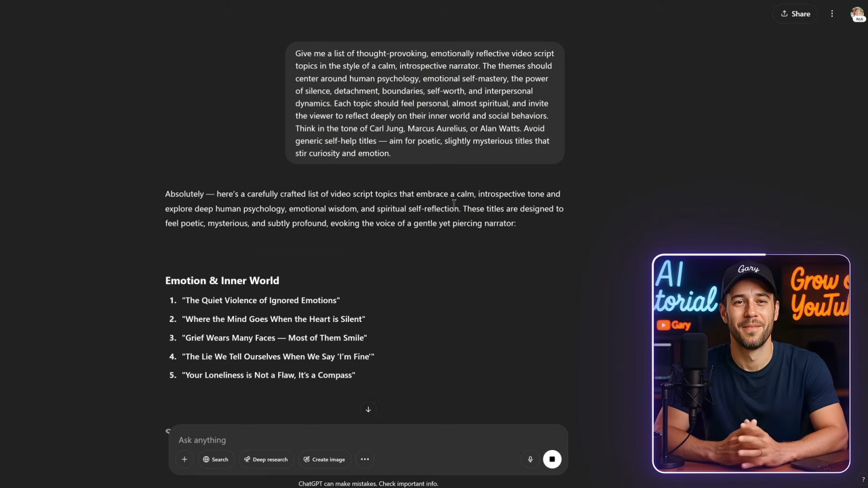The width and height of the screenshot is (868, 488).
Task: Click the Emotion & Inner World heading
Action: [x=222, y=281]
